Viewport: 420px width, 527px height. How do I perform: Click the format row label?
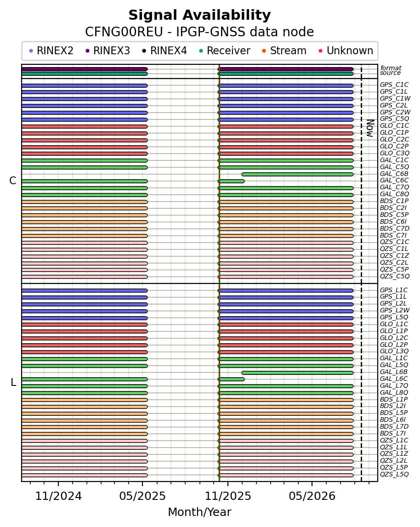pos(391,68)
